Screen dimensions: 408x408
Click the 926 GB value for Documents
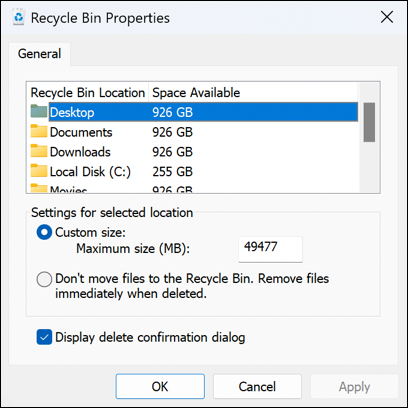[172, 132]
